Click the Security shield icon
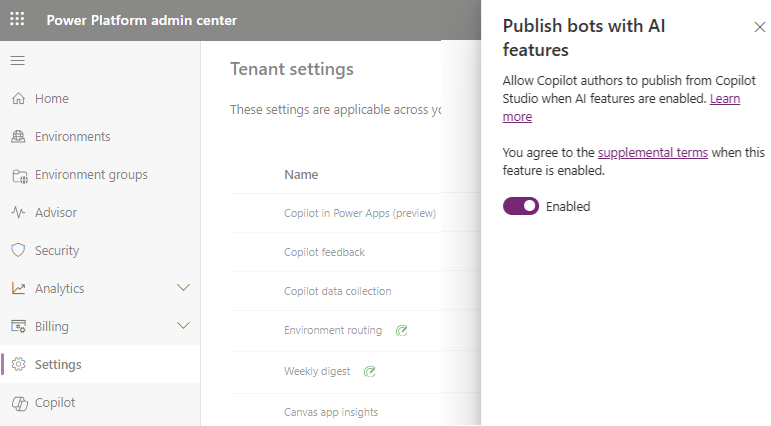Screen dimensions: 771x426 (x=18, y=251)
